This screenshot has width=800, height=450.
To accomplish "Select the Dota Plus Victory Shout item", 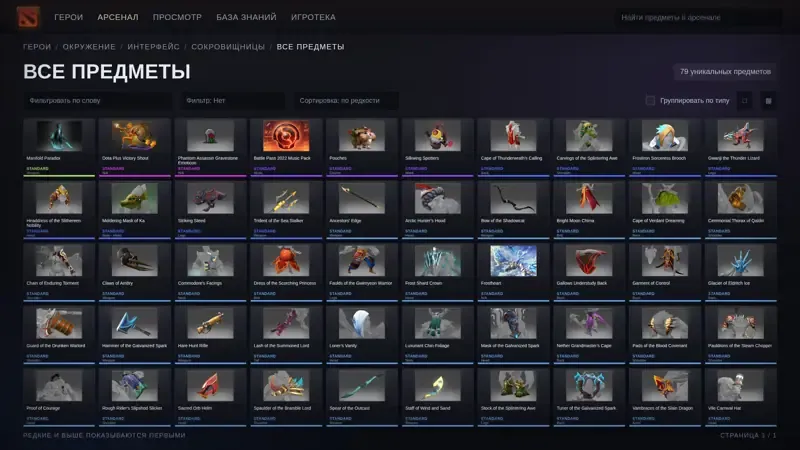I will 135,147.
